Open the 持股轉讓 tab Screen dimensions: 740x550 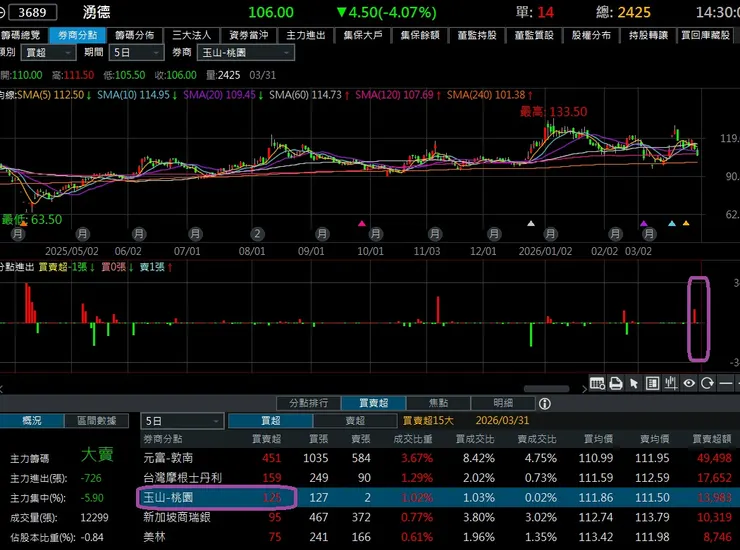pos(648,35)
